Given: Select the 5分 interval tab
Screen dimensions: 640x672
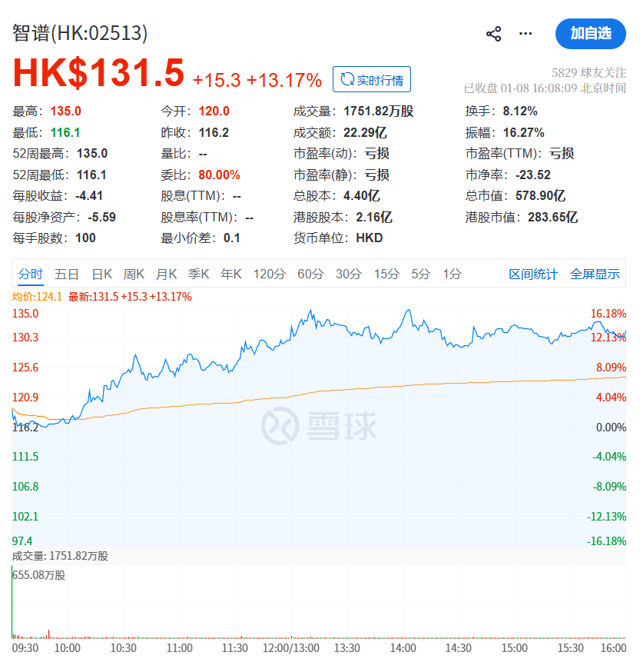Looking at the screenshot, I should click(x=421, y=274).
